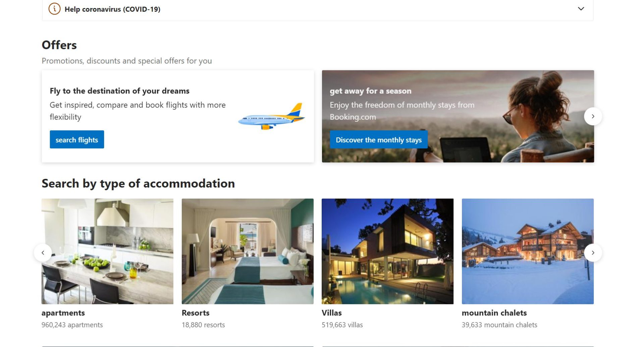Open Help coronavirus (COVID-19) text
The image size is (644, 347).
[112, 9]
